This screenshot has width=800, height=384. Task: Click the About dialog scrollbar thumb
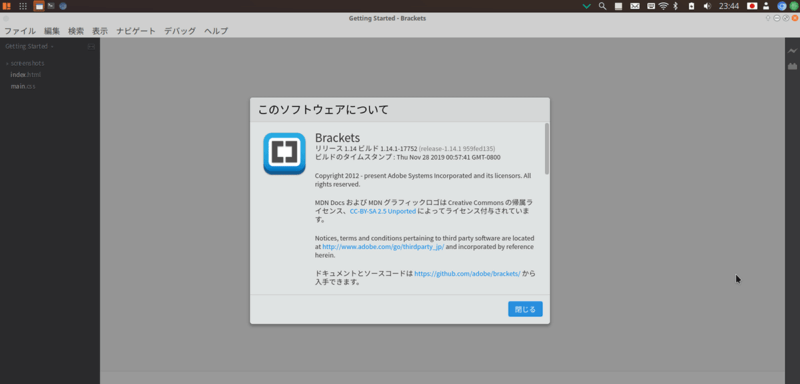pos(547,148)
